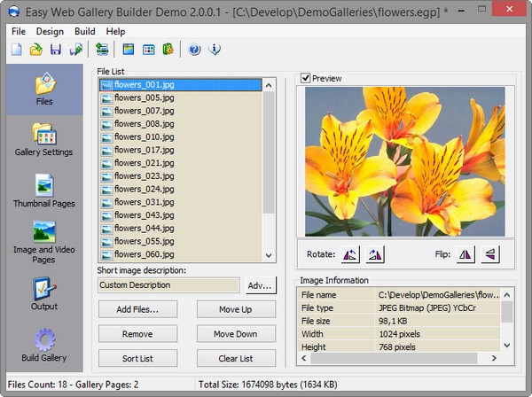The image size is (532, 397).
Task: Uncheck the Preview checkbox
Action: tap(306, 79)
